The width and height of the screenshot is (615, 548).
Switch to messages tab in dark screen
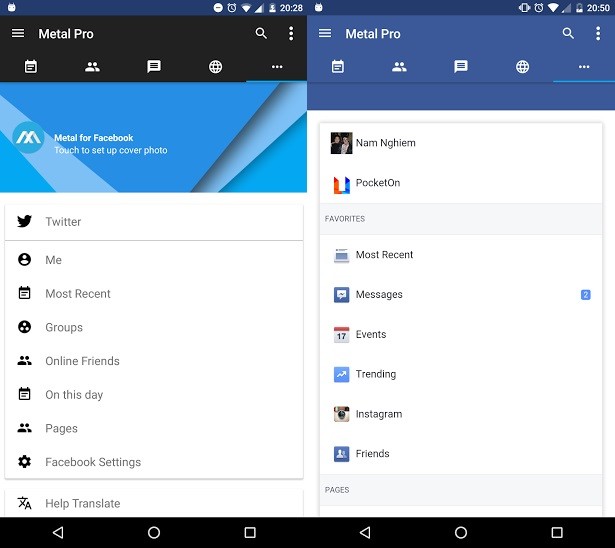[x=154, y=66]
